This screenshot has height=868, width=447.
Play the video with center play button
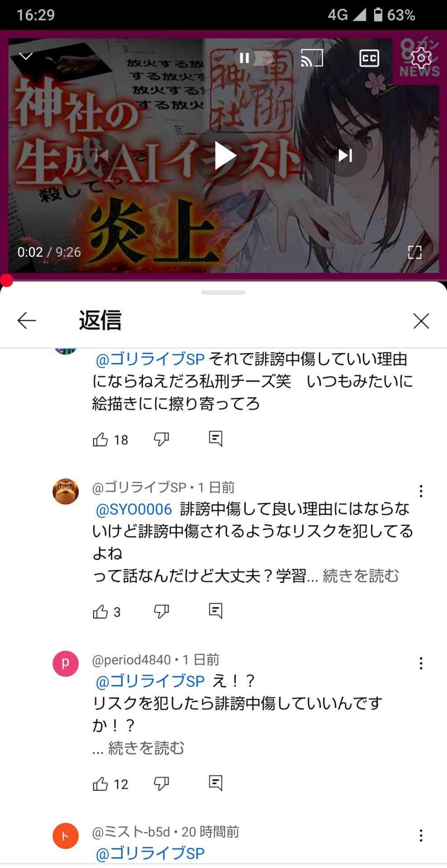point(223,156)
